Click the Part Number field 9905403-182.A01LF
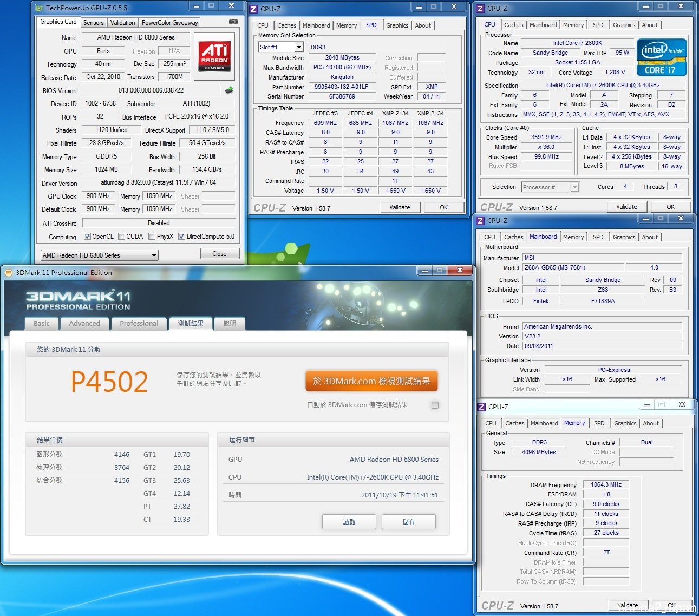699x616 pixels. pos(341,87)
